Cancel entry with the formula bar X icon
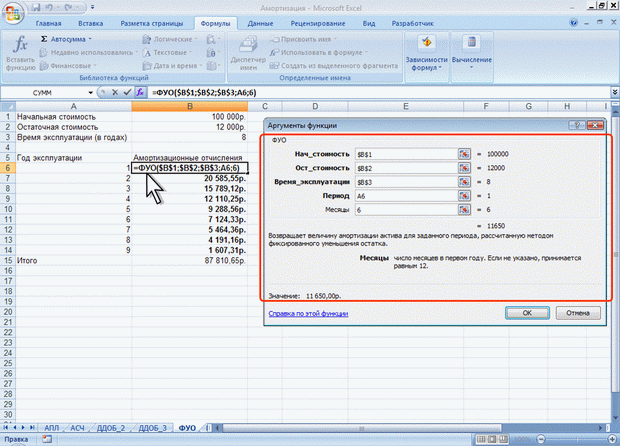The height and width of the screenshot is (446, 620). (115, 93)
